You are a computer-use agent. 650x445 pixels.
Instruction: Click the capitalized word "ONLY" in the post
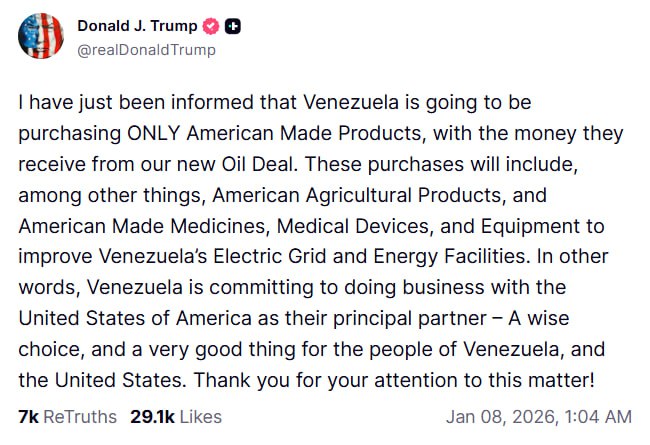[155, 132]
